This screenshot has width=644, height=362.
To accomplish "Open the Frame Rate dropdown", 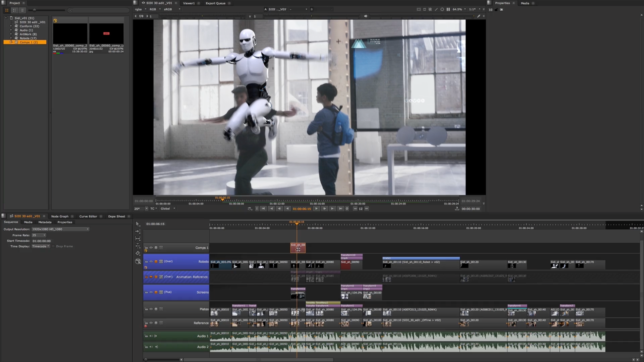I will coord(39,235).
